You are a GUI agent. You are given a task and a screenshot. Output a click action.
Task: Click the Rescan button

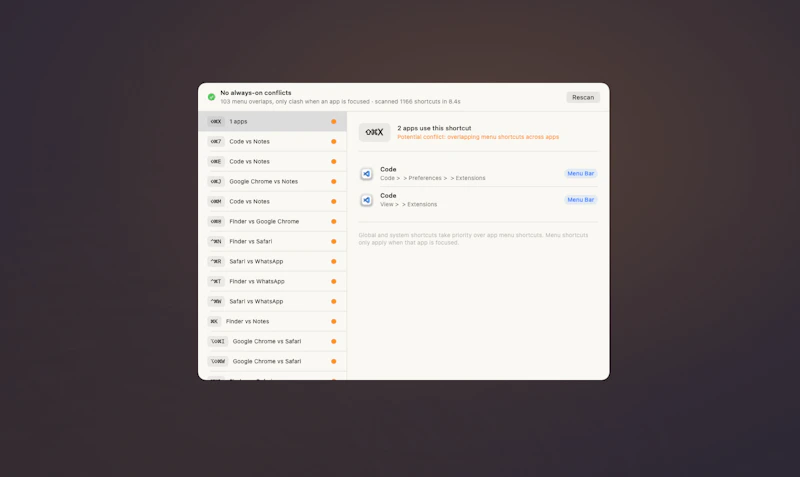[x=583, y=97]
